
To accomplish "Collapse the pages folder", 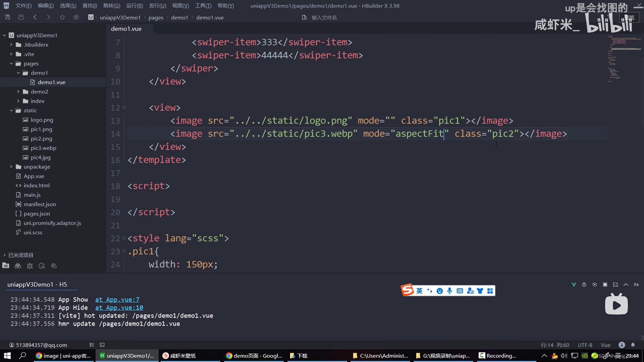I will tap(11, 63).
